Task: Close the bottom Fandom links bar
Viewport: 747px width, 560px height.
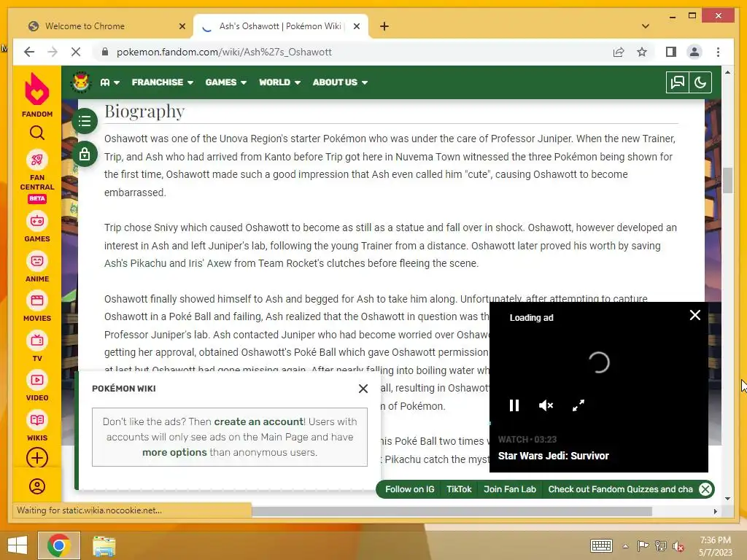Action: point(705,489)
